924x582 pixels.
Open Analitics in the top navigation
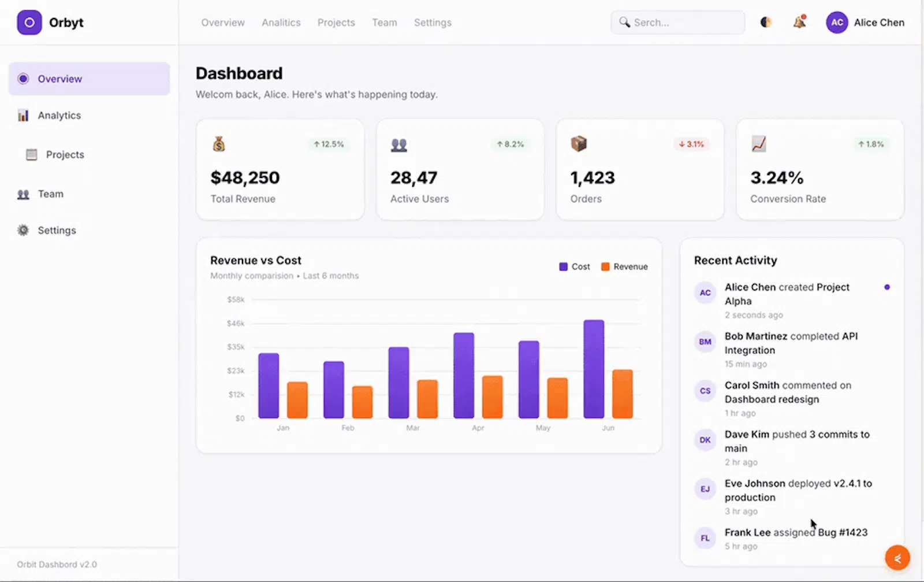point(281,23)
